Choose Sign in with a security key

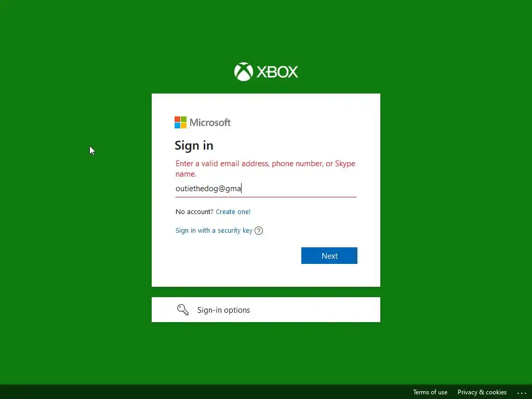pos(214,230)
